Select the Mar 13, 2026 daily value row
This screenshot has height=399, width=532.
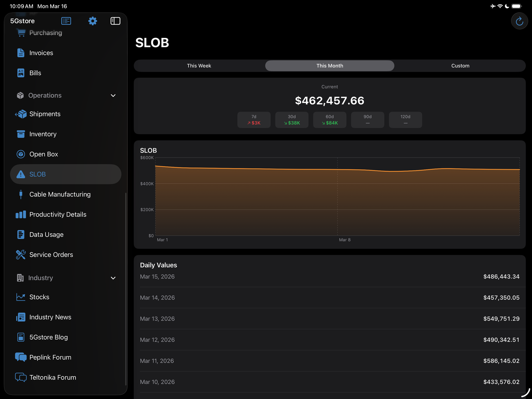(x=330, y=319)
